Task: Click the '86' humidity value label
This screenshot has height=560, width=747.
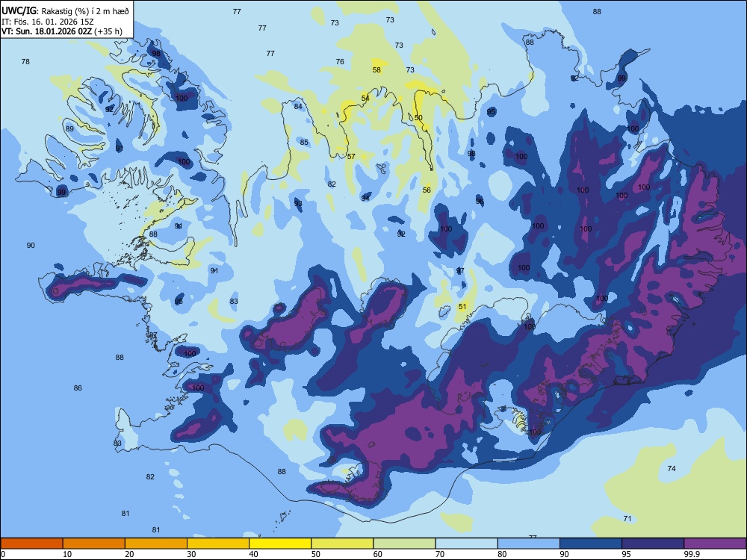Action: (x=78, y=388)
